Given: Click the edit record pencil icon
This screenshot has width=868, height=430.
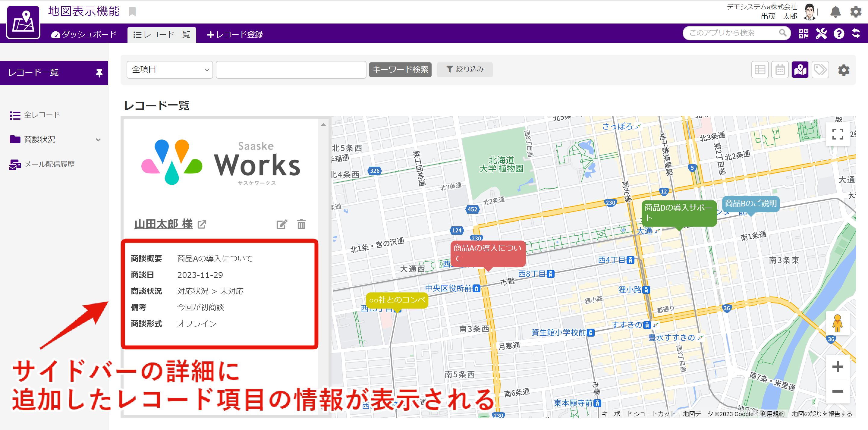Looking at the screenshot, I should coord(282,224).
